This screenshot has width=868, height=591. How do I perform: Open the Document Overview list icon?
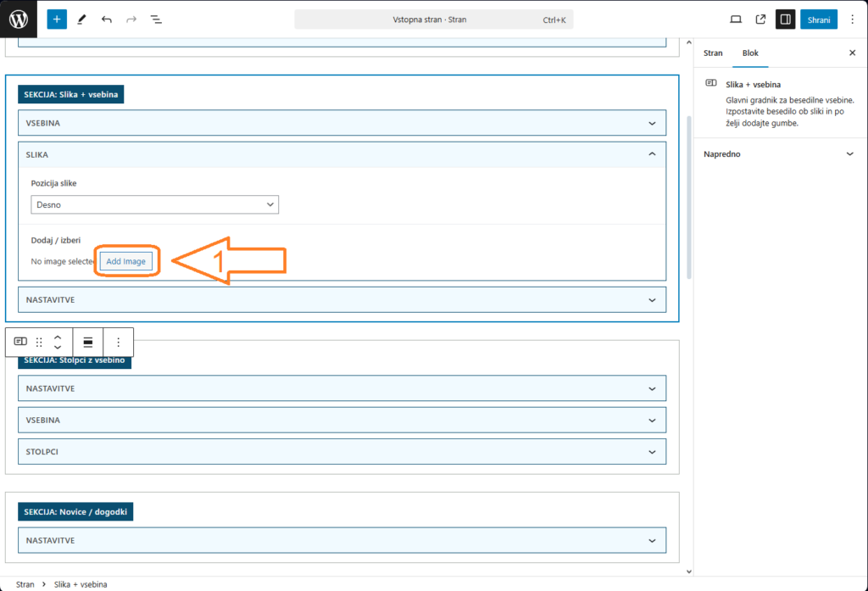click(x=156, y=19)
